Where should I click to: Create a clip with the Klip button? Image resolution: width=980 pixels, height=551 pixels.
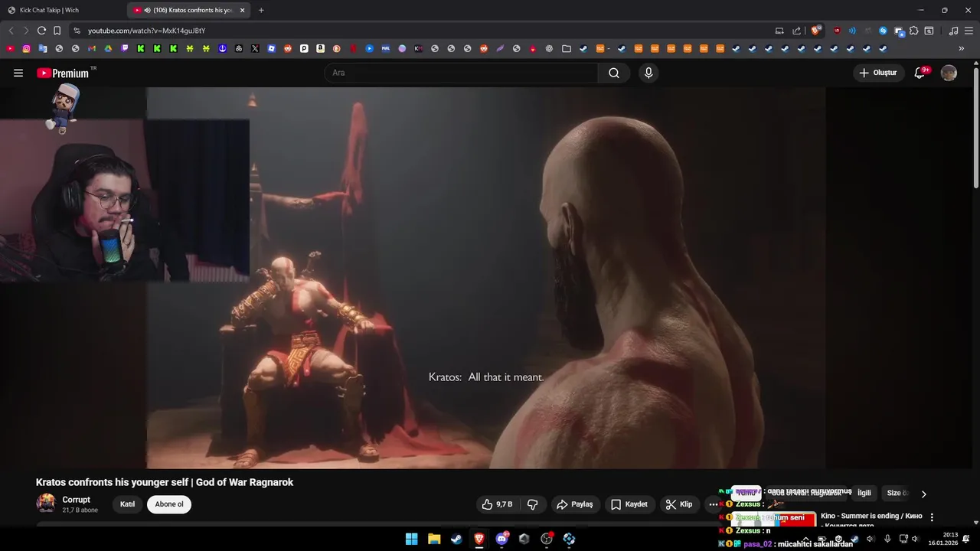coord(679,504)
